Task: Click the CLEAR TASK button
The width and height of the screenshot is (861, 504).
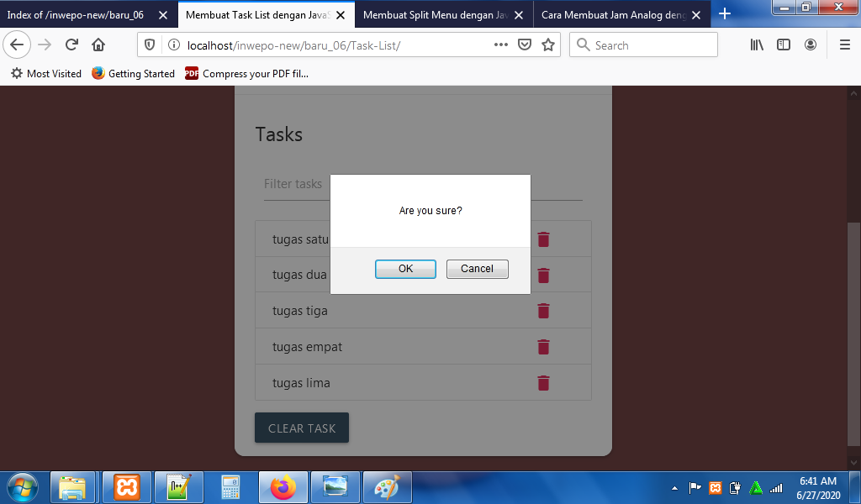Action: [302, 428]
